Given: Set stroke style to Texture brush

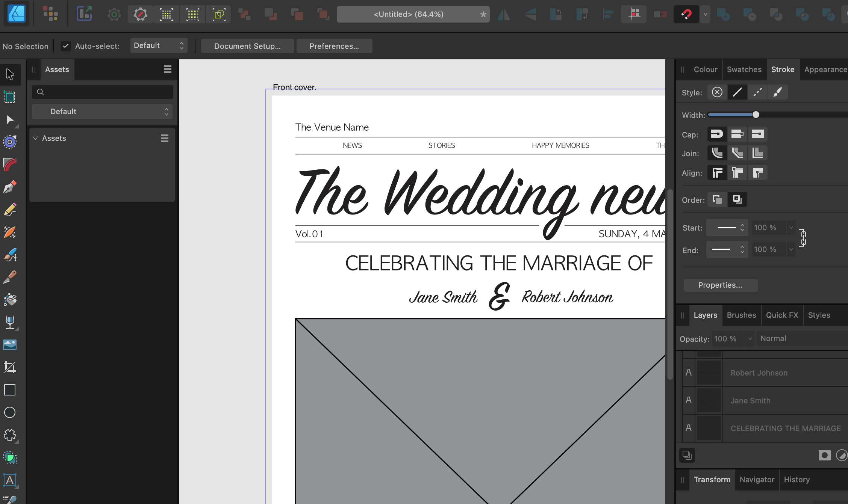Looking at the screenshot, I should point(778,92).
